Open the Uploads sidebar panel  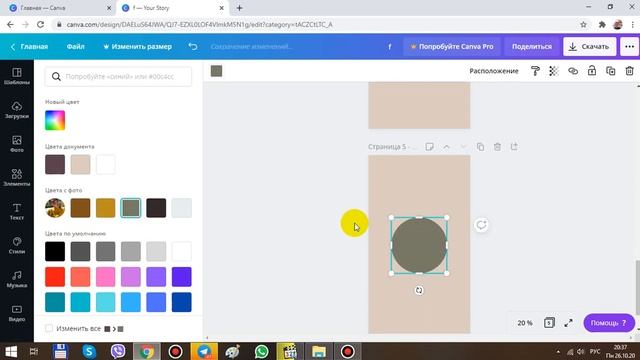pos(17,110)
